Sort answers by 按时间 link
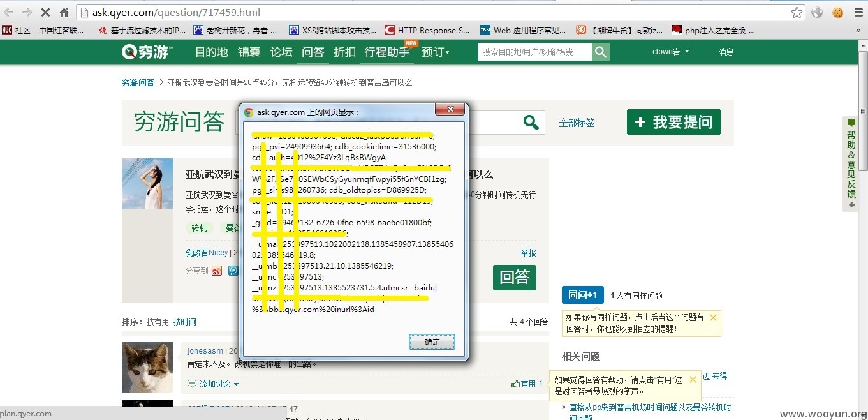The height and width of the screenshot is (420, 868). pos(185,322)
